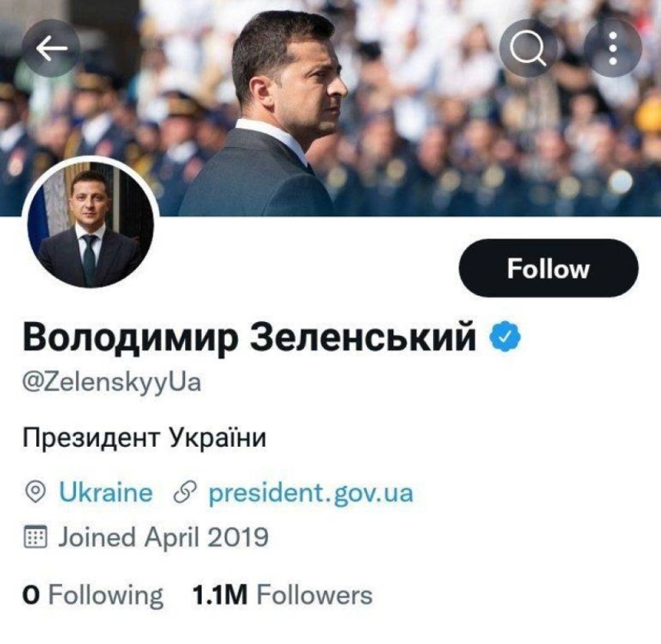Tap the 0 following count number
Screen dimensions: 661x644
click(x=31, y=594)
